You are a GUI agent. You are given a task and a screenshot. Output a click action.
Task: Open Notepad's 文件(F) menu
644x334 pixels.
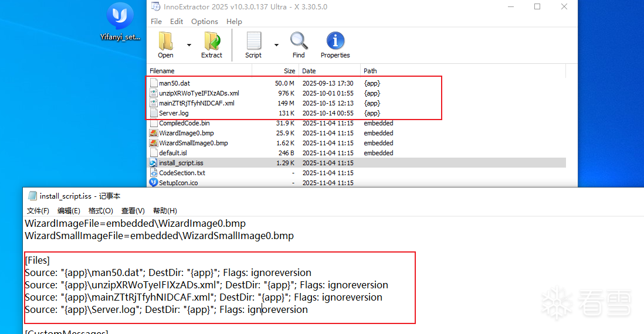coord(38,210)
